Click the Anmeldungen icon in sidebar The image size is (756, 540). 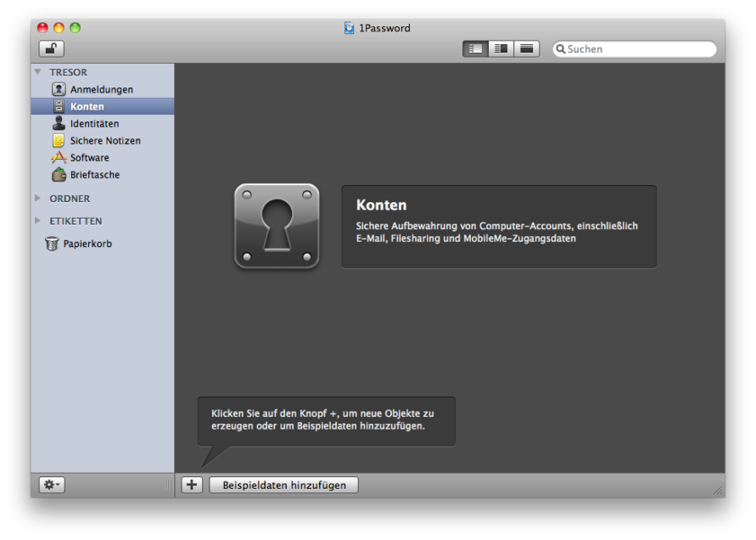point(59,89)
